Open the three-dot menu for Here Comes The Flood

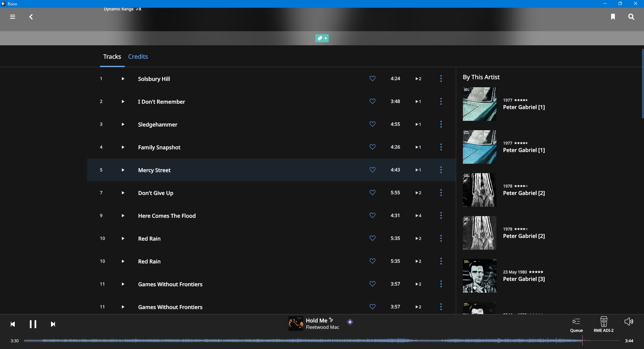tap(441, 215)
